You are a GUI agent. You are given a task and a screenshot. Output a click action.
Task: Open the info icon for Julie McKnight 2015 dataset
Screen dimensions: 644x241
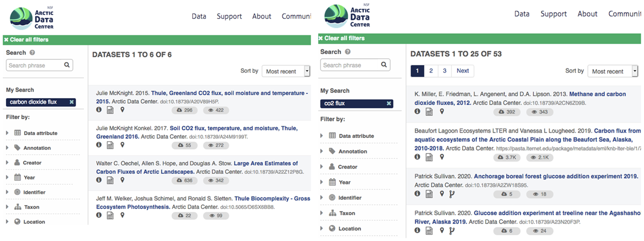(99, 110)
